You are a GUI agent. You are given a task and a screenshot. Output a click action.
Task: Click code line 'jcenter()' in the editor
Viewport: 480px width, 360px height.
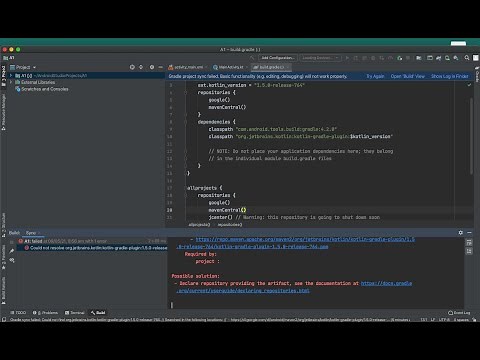220,217
